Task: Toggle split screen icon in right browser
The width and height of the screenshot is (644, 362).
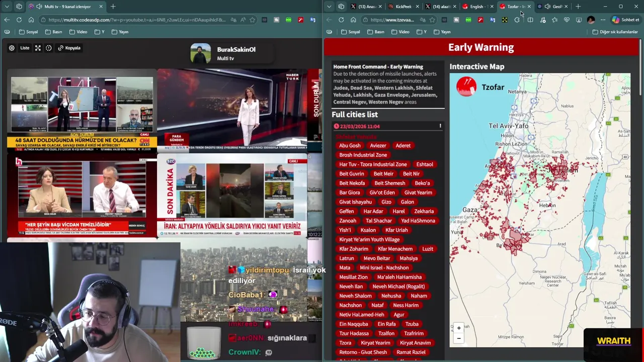Action: coord(530,20)
